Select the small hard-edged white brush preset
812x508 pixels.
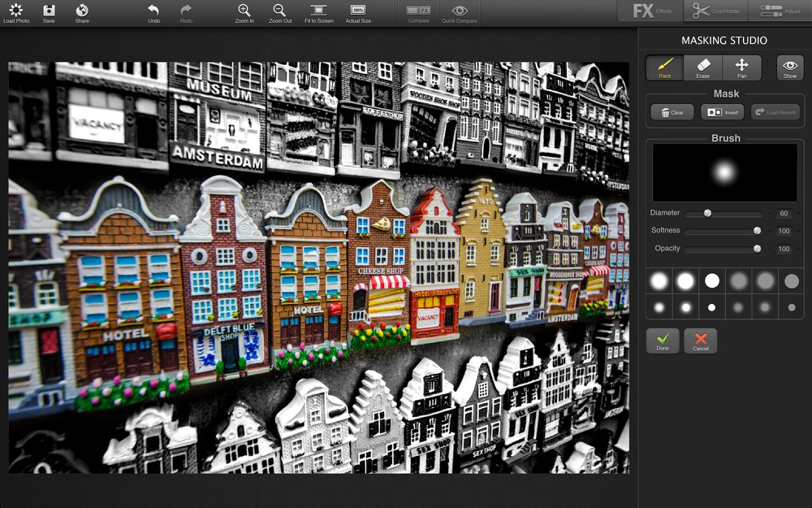712,307
